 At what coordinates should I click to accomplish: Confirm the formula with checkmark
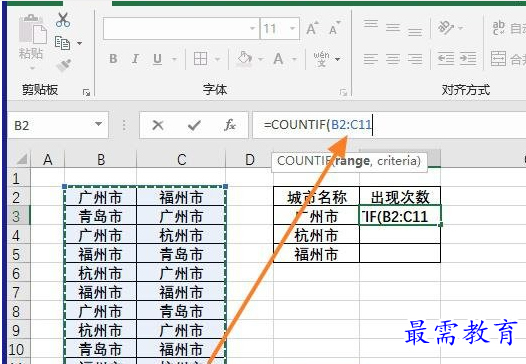tap(194, 125)
